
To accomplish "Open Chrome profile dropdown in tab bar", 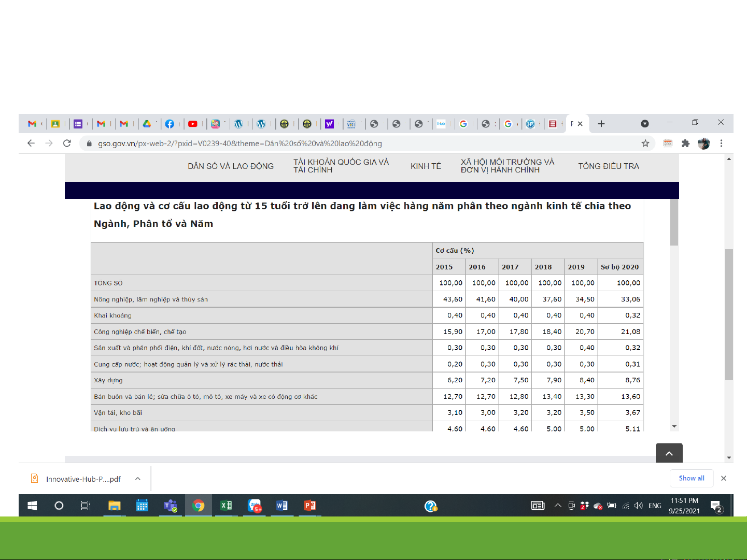I will 644,124.
